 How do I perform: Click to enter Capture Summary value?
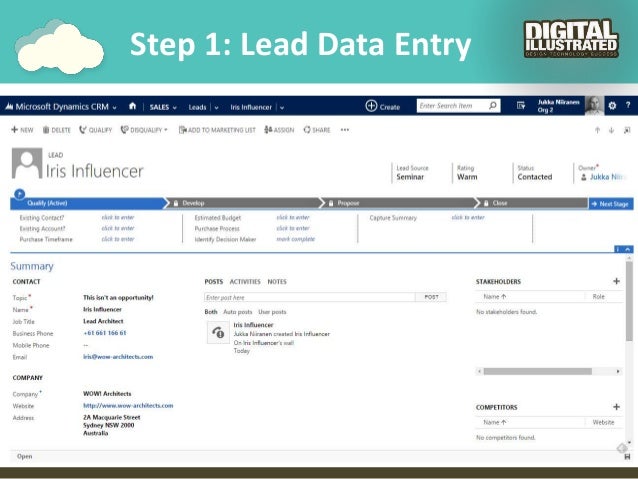[468, 217]
